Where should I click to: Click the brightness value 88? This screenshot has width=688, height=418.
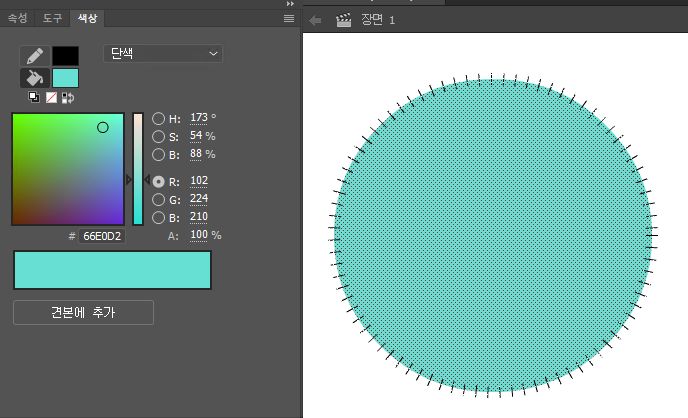pyautogui.click(x=196, y=154)
